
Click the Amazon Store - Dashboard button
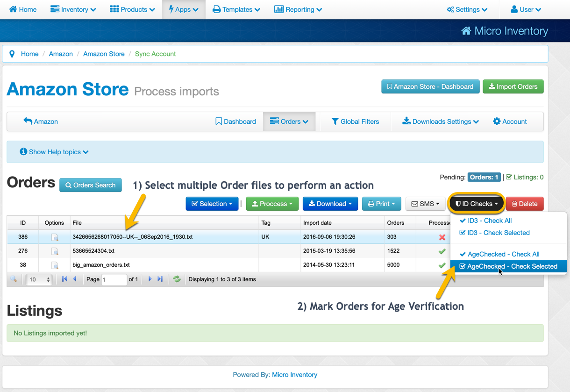(430, 86)
